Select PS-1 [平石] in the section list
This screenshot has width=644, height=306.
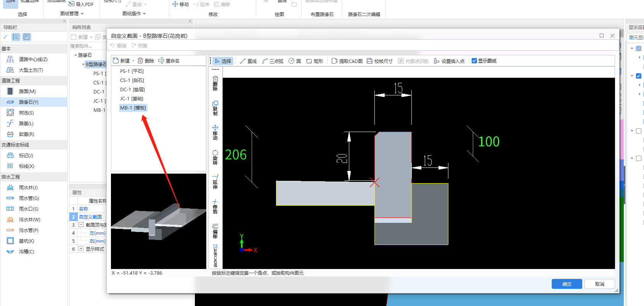(x=132, y=71)
